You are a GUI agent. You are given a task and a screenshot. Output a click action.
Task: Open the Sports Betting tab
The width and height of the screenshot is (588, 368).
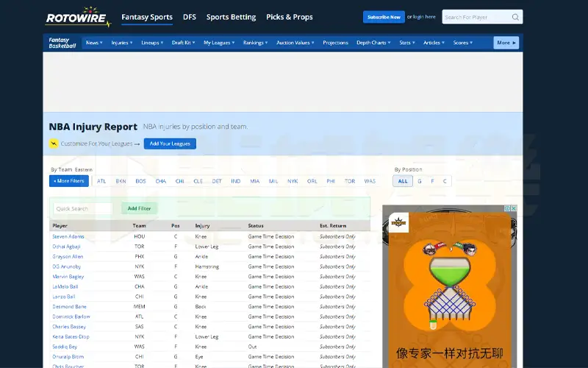(231, 17)
